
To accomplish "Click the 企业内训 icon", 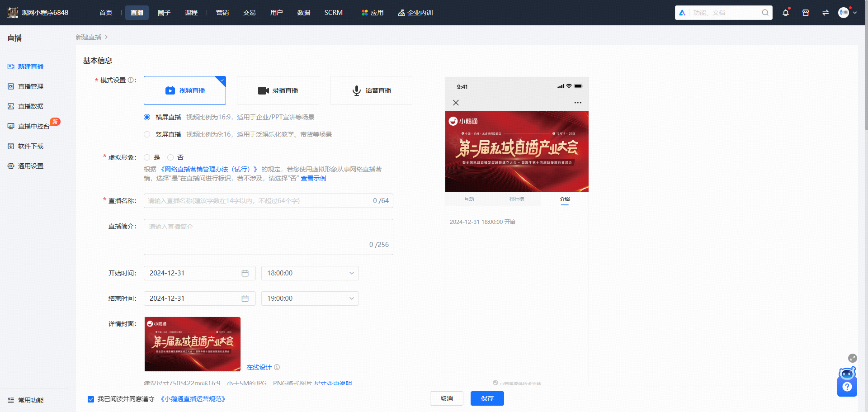I will click(x=401, y=13).
